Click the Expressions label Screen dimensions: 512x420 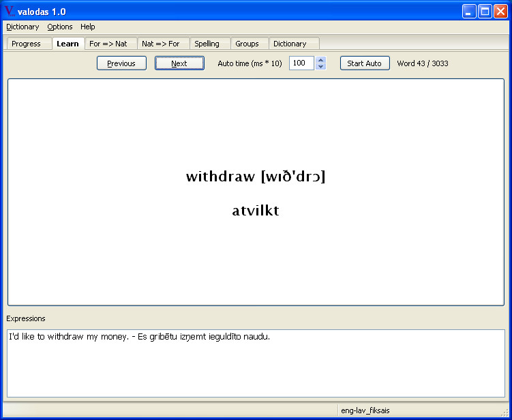point(26,318)
